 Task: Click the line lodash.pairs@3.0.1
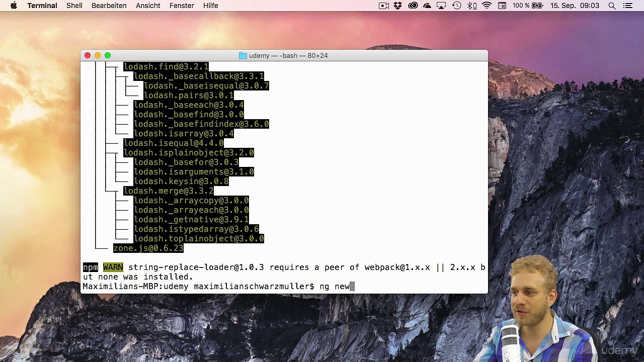coord(189,95)
